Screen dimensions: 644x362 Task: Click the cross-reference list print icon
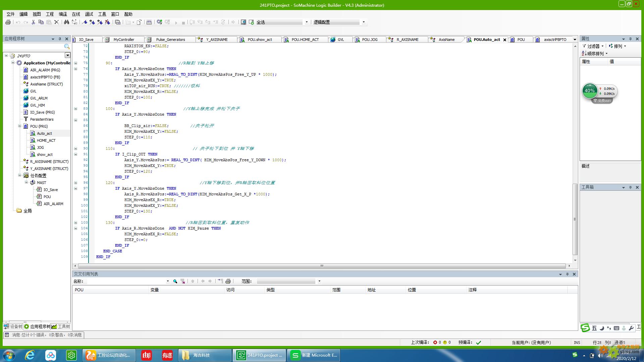pyautogui.click(x=228, y=281)
